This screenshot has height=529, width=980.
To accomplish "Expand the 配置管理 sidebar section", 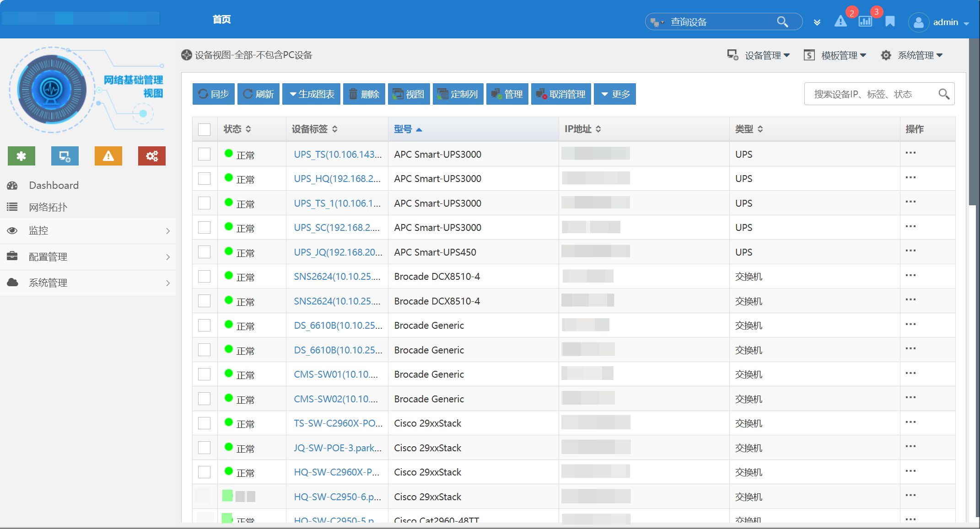I will (88, 256).
